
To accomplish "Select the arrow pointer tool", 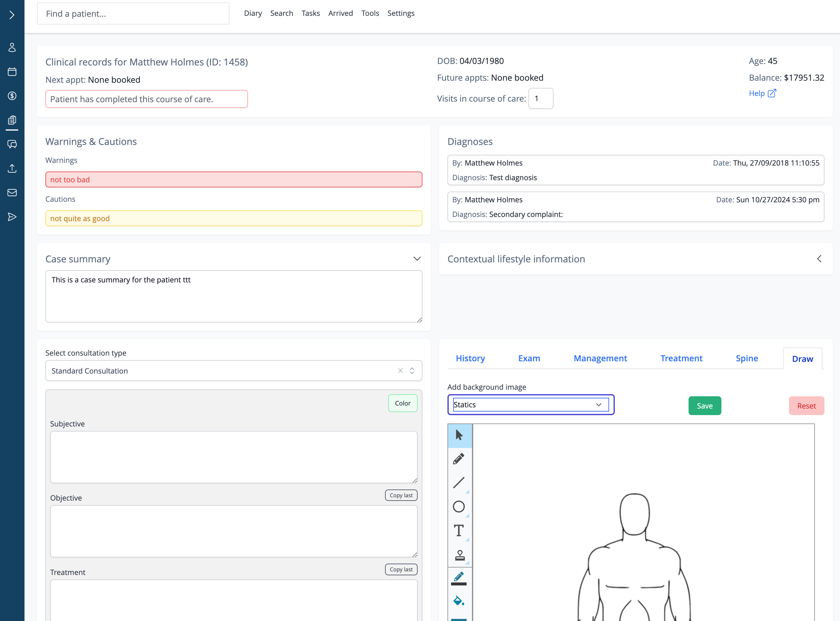I will tap(459, 435).
